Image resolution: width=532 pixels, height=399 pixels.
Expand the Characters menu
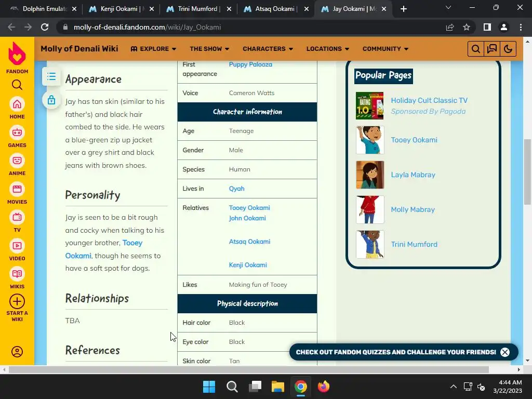click(x=268, y=49)
